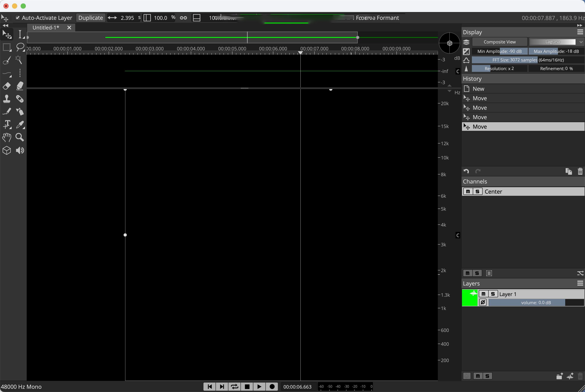Viewport: 585px width, 392px height.
Task: Select the Playback speaker tool
Action: coord(20,150)
